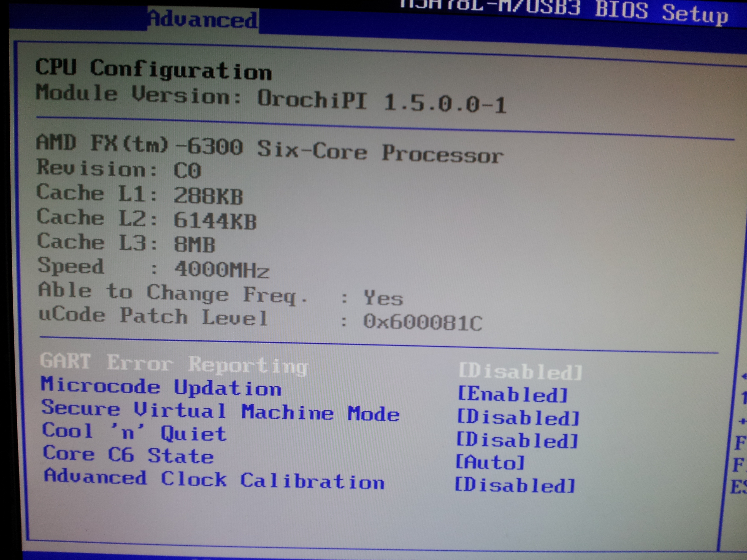Click the CPU Configuration heading
Image resolution: width=747 pixels, height=560 pixels.
pyautogui.click(x=154, y=70)
